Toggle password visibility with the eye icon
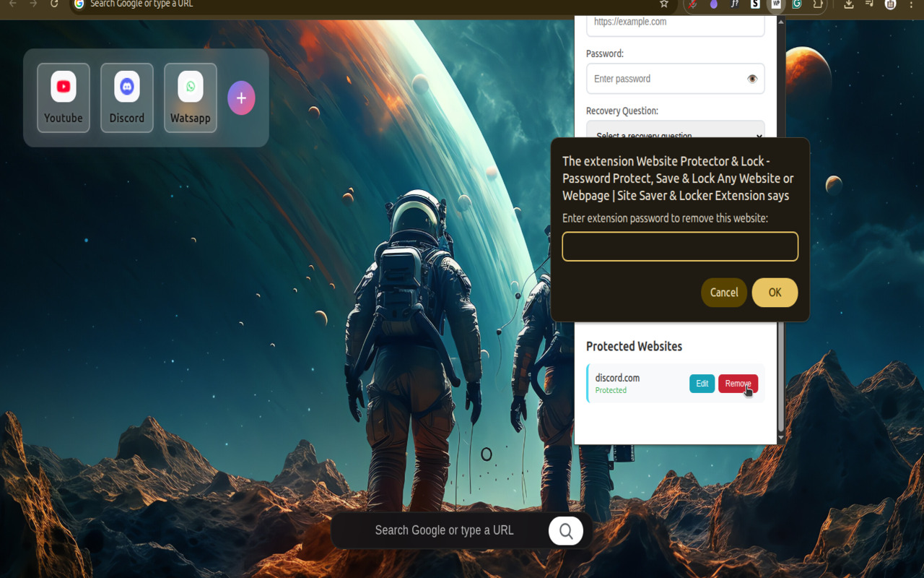Viewport: 924px width, 578px height. 752,78
